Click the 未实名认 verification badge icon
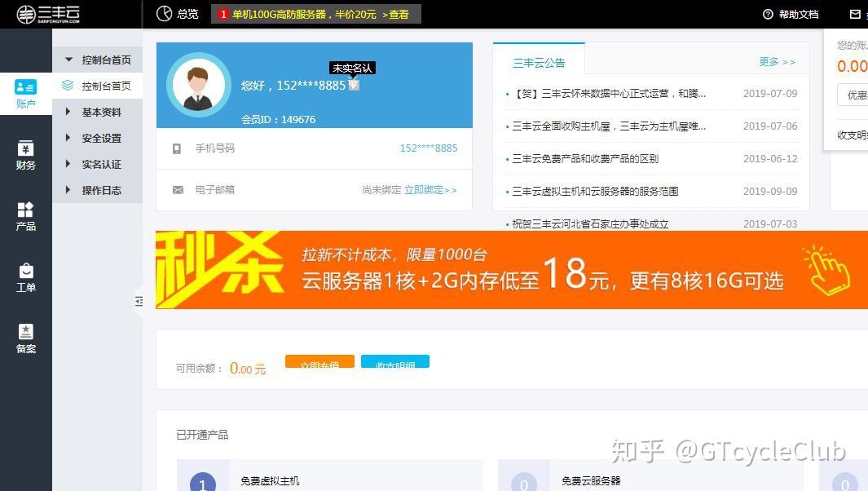 click(x=354, y=85)
